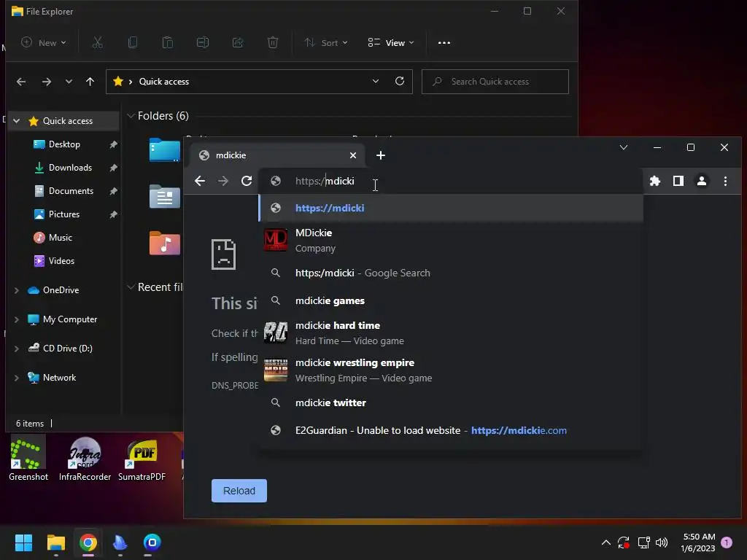Click the Reload button on error page
Image resolution: width=747 pixels, height=560 pixels.
239,491
